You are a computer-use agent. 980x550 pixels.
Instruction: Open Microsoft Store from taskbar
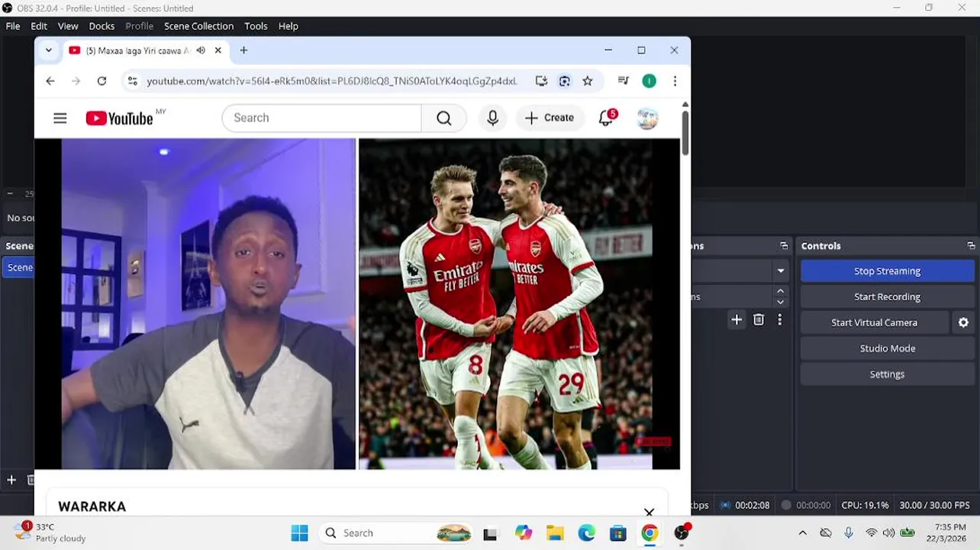[618, 533]
